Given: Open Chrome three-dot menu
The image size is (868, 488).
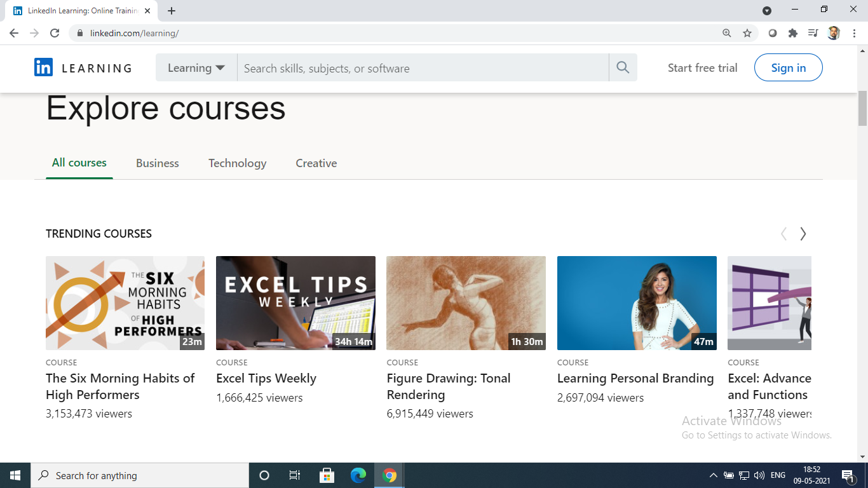Looking at the screenshot, I should click(x=854, y=33).
